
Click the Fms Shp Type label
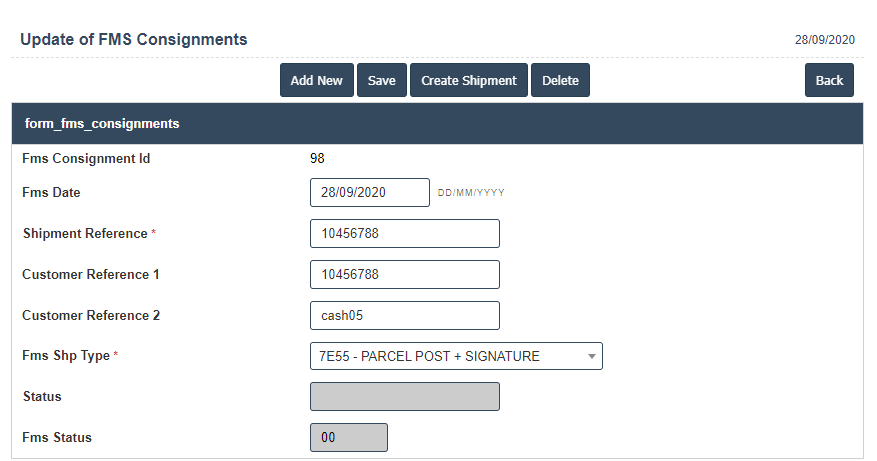pos(66,356)
